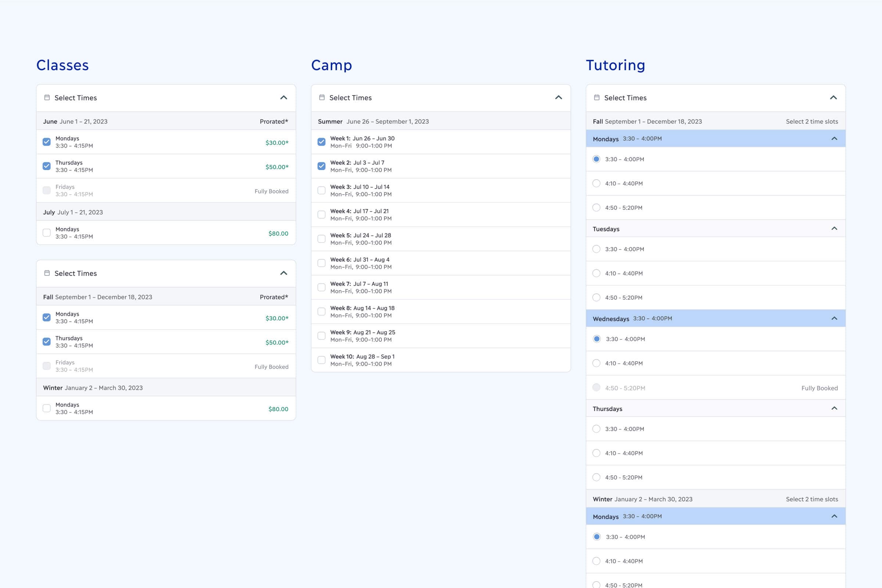Click calendar icon in Tutoring Select Times header
The image size is (882, 588).
596,97
